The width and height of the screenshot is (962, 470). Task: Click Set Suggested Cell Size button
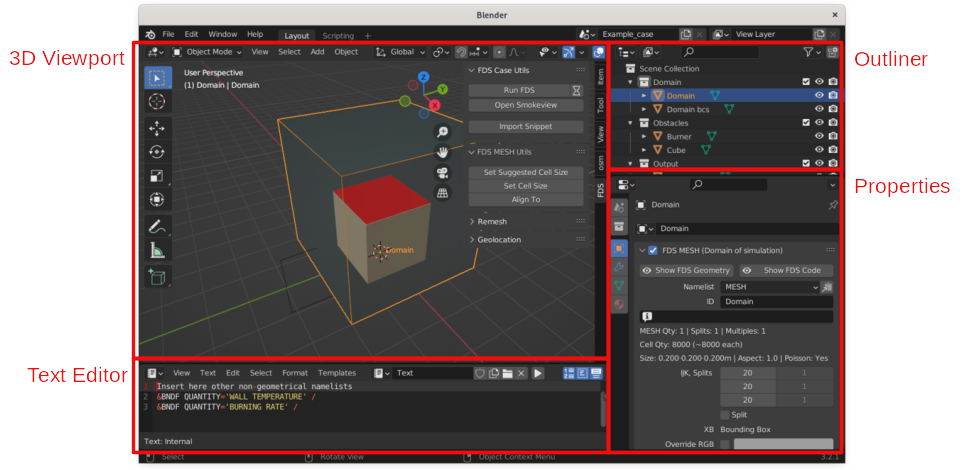(x=525, y=172)
